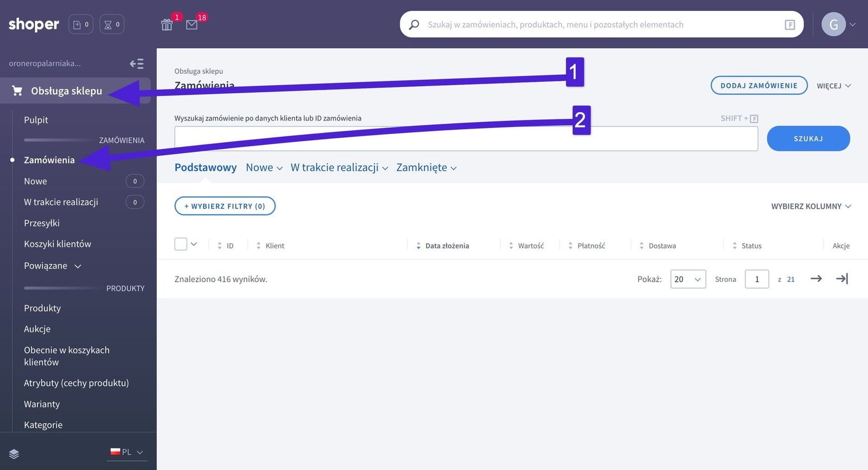Viewport: 868px width, 470px height.
Task: Click the order search input field
Action: coord(465,139)
